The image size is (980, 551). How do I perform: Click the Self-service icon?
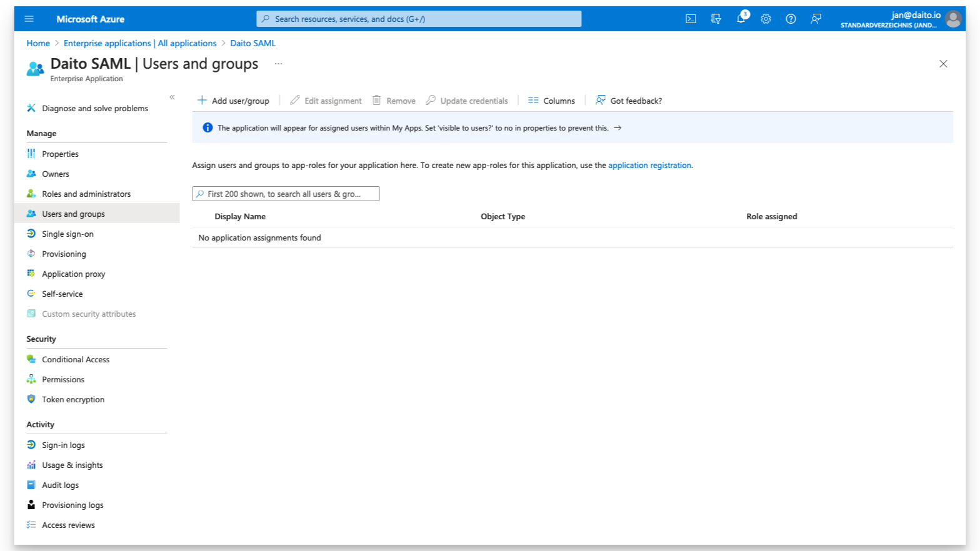pyautogui.click(x=31, y=294)
